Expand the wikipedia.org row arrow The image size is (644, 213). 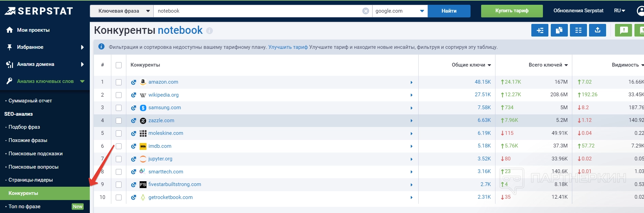[411, 95]
